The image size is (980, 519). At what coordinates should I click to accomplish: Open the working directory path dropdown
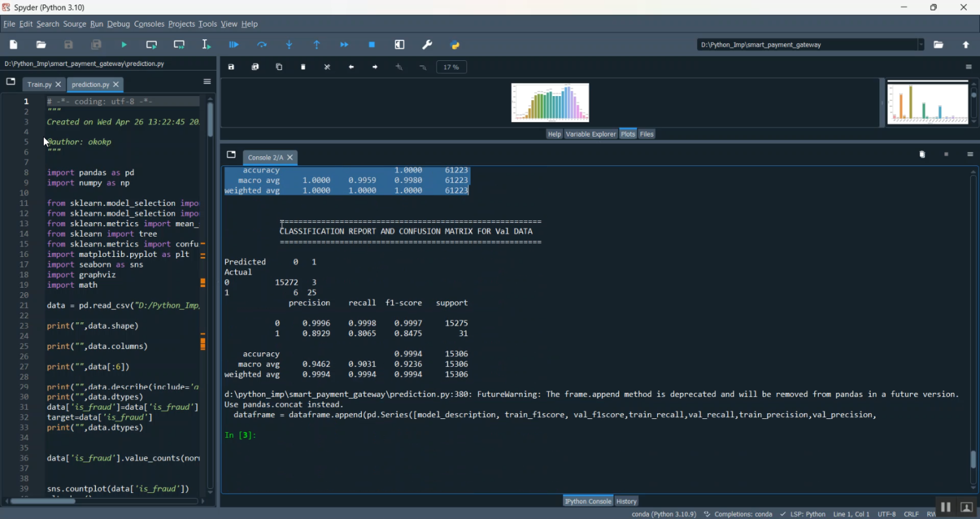[x=921, y=44]
